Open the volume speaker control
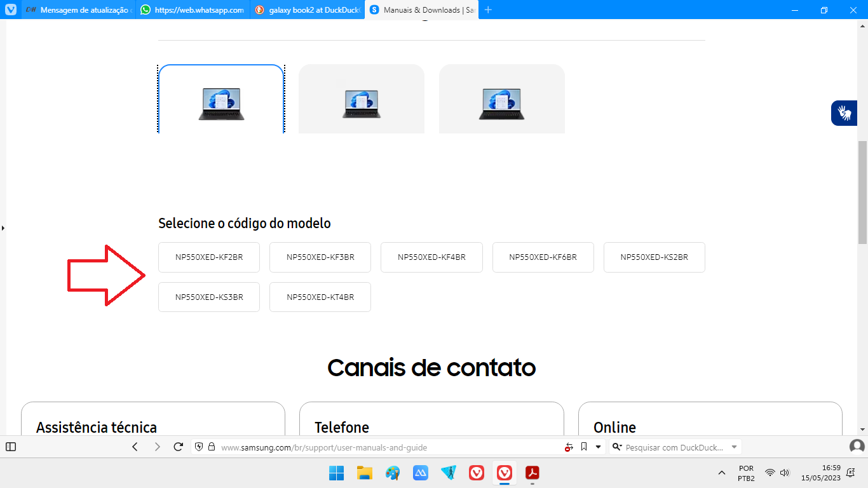Image resolution: width=868 pixels, height=488 pixels. [785, 473]
